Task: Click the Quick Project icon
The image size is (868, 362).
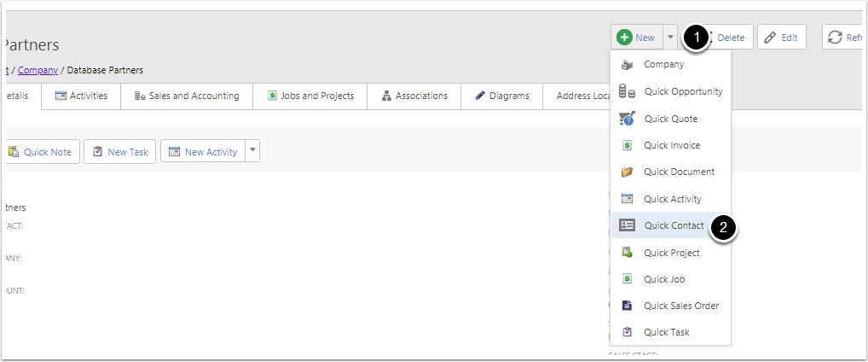Action: tap(627, 253)
